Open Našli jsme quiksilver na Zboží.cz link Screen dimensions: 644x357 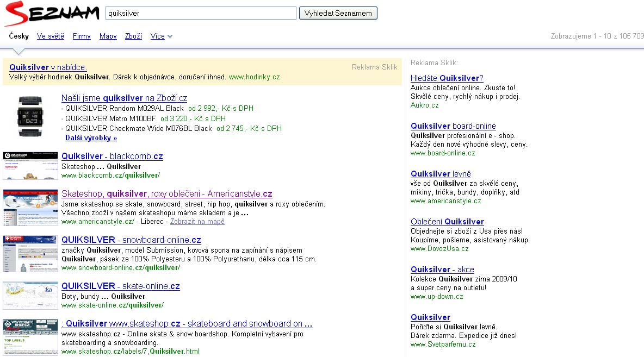coord(124,98)
